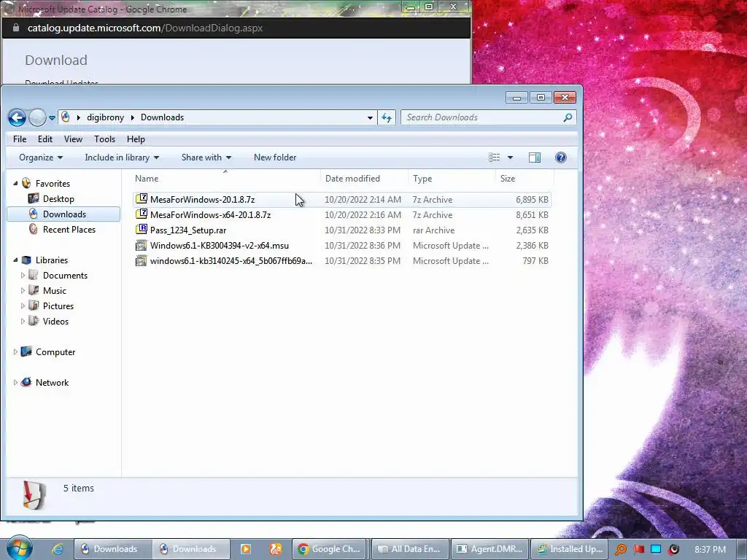Click the UC Browser taskbar icon

276,549
